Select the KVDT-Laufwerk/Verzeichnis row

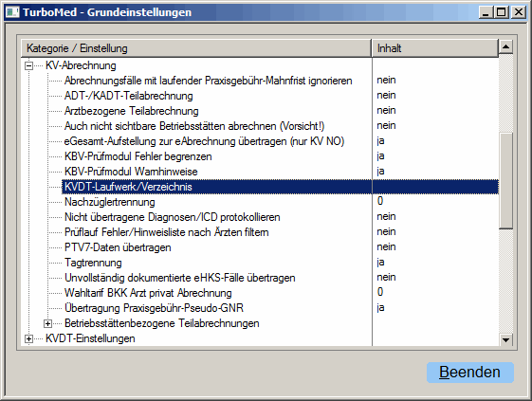pos(281,187)
